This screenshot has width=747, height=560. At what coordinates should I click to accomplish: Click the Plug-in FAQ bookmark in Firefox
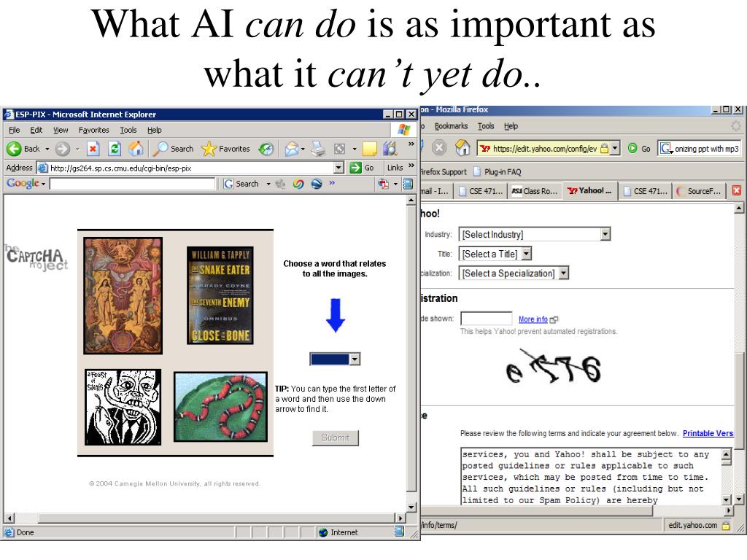498,172
